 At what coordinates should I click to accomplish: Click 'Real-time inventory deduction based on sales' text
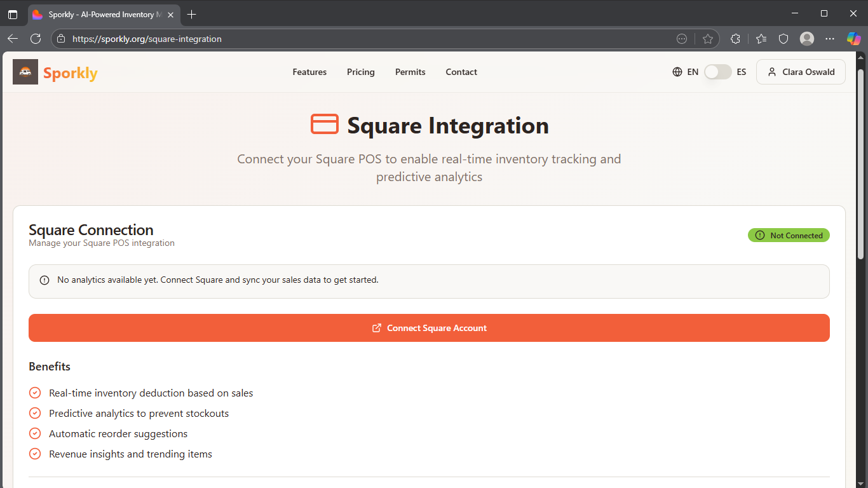pyautogui.click(x=151, y=393)
